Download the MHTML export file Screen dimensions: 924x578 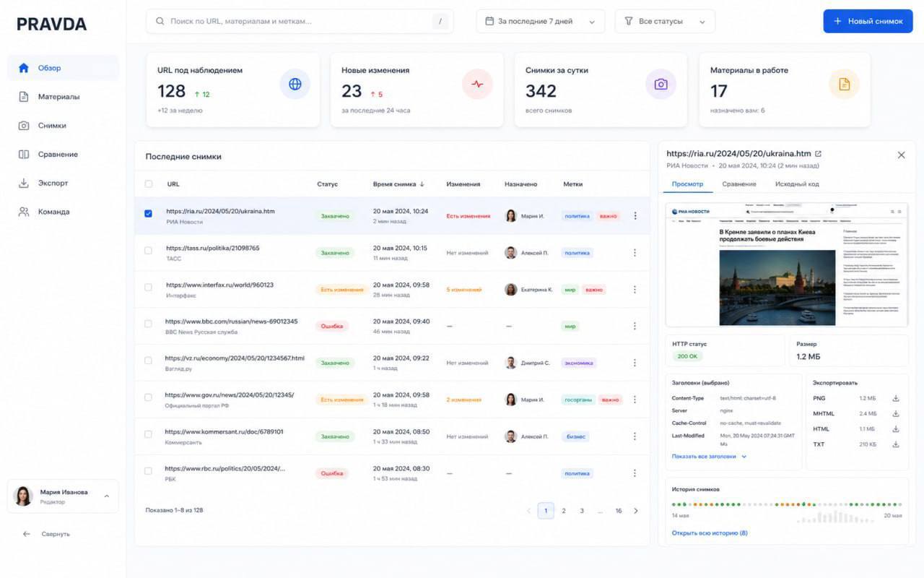[896, 413]
